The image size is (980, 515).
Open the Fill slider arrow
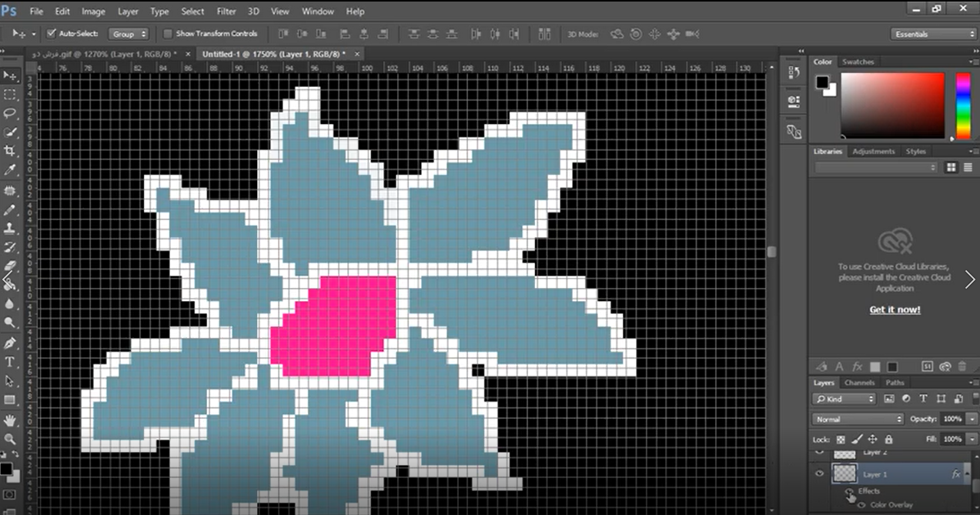(x=971, y=439)
